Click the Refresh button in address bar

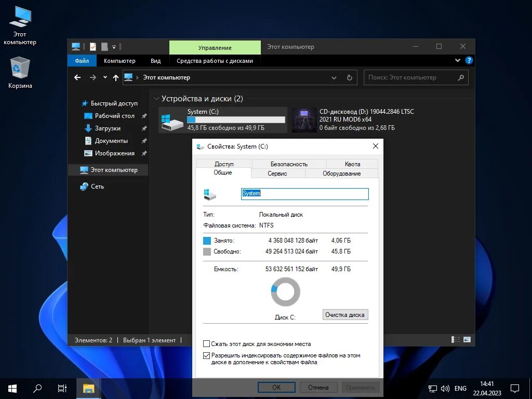click(350, 78)
